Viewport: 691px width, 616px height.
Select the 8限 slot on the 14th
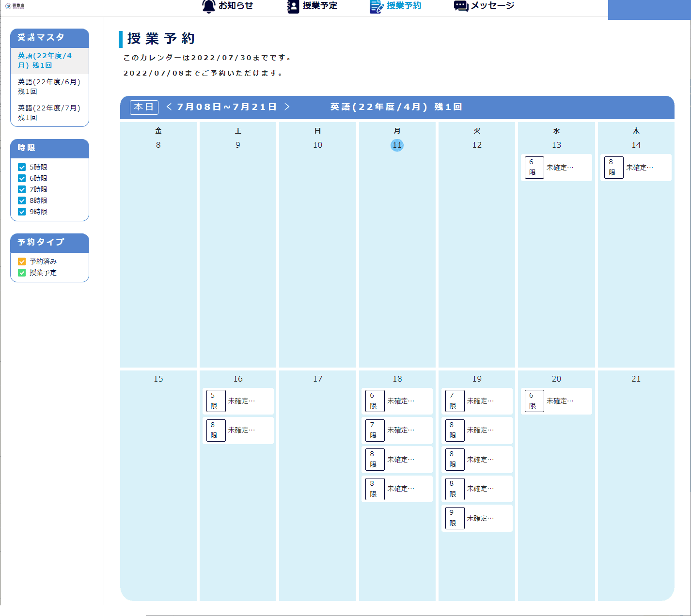[636, 168]
